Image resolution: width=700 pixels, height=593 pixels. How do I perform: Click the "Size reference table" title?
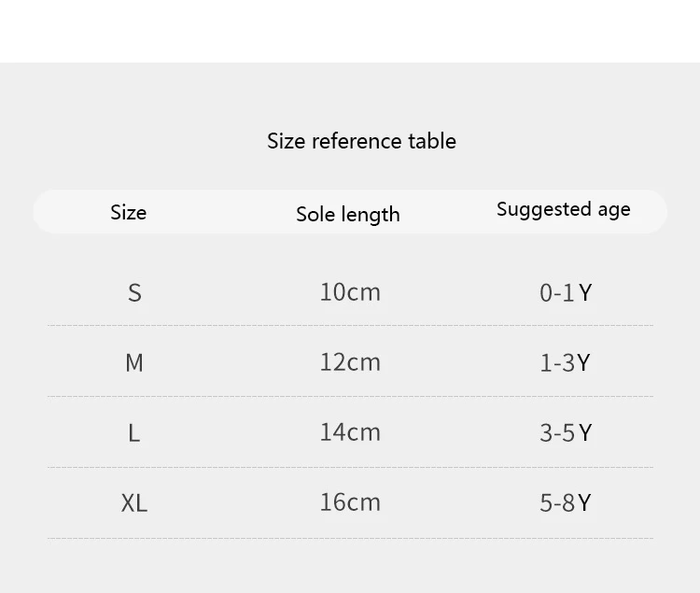coord(361,141)
